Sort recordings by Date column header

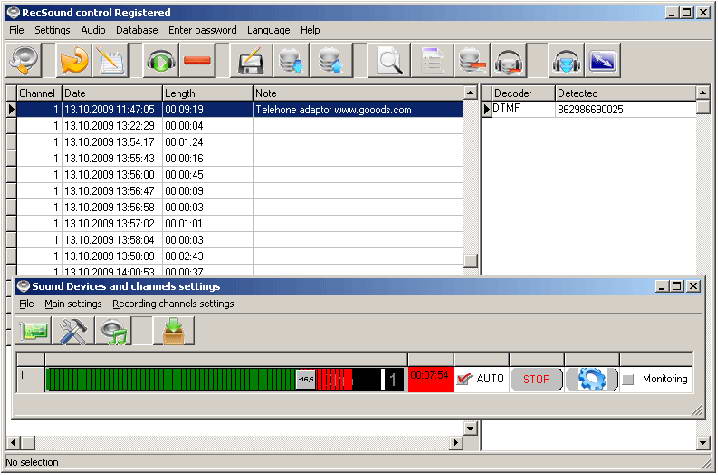[112, 93]
